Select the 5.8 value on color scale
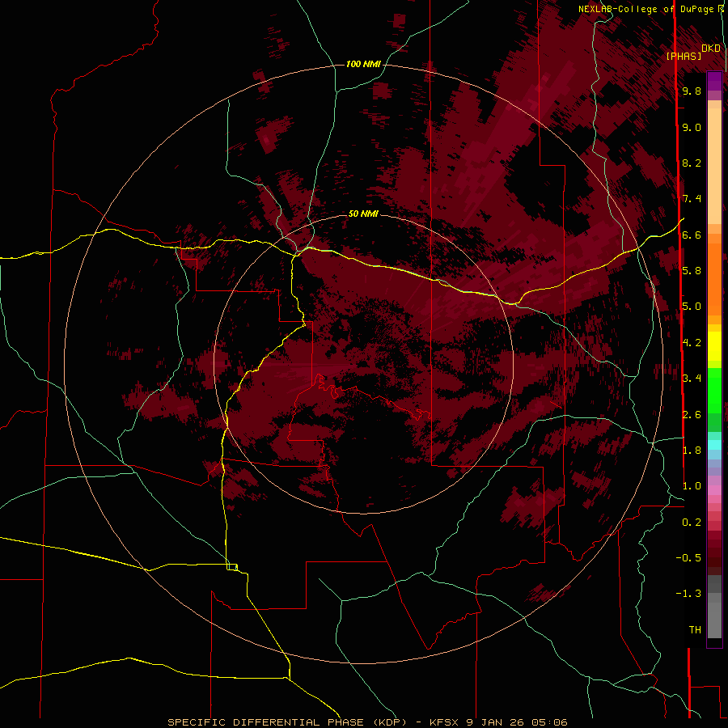This screenshot has height=728, width=728. coord(692,271)
